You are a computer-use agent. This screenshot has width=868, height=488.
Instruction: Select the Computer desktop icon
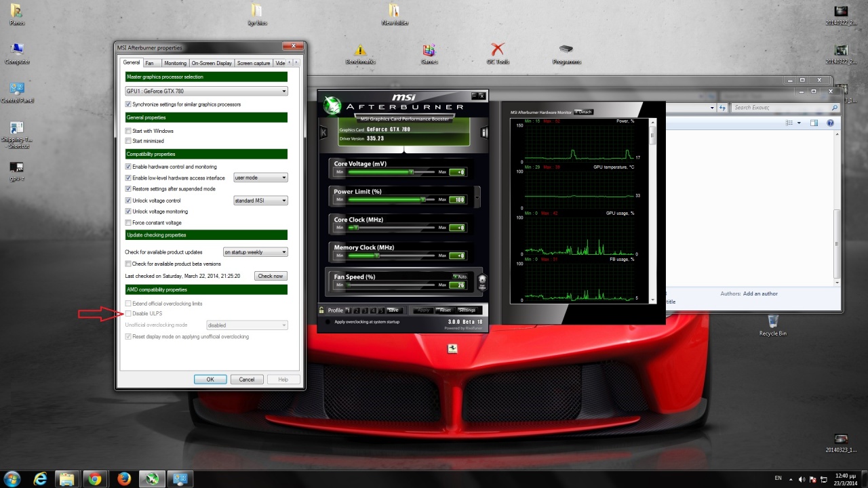pyautogui.click(x=17, y=54)
